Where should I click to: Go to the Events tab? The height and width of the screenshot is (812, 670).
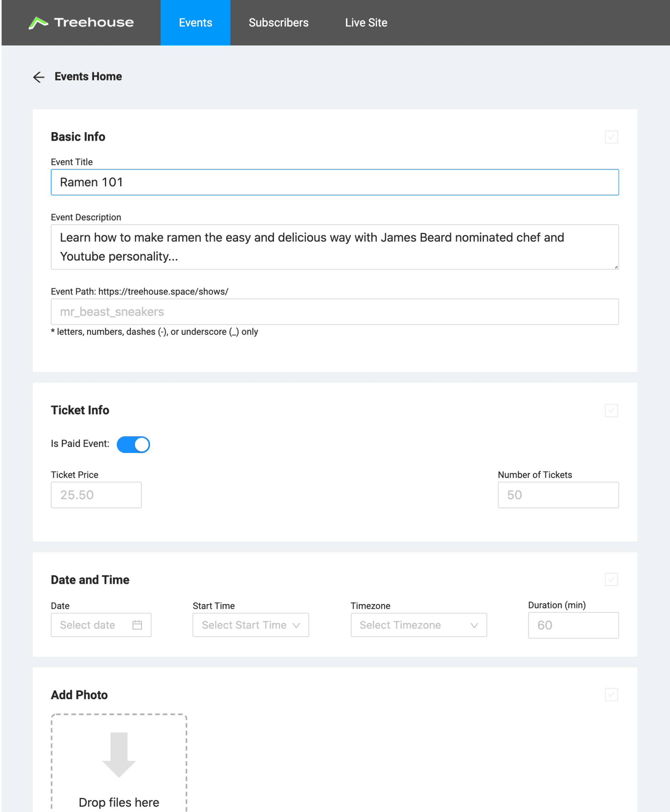[195, 23]
